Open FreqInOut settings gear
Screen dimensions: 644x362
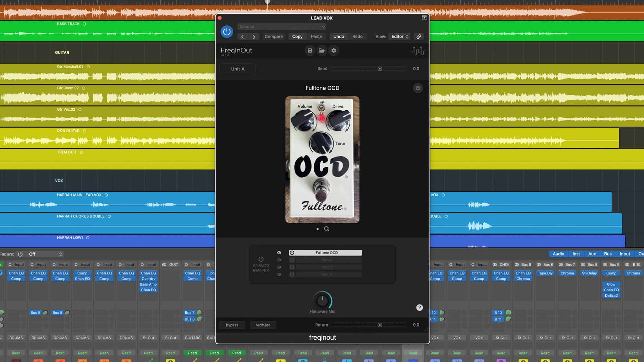pyautogui.click(x=334, y=51)
